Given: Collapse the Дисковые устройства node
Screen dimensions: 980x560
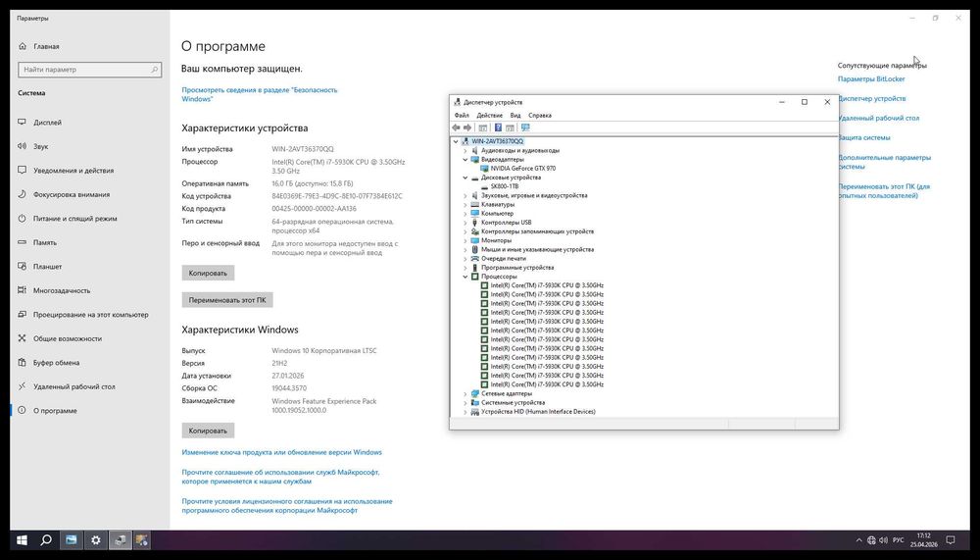Looking at the screenshot, I should pyautogui.click(x=465, y=178).
